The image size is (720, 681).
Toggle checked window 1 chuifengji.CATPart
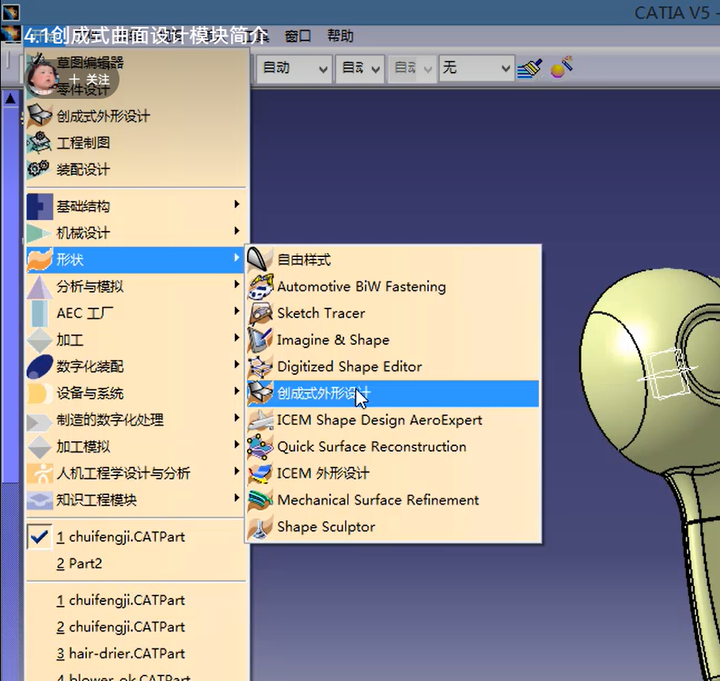pyautogui.click(x=120, y=537)
